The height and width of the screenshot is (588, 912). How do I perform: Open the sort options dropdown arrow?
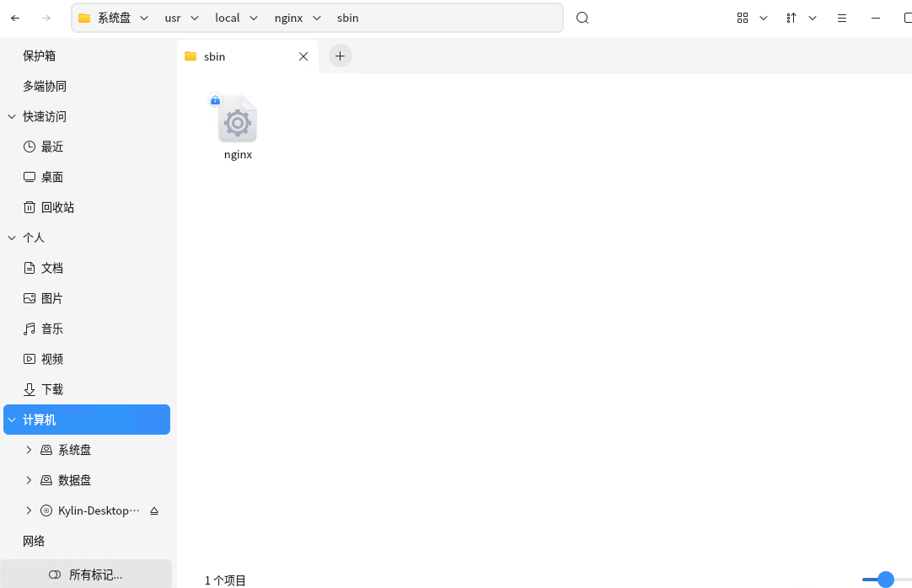(813, 18)
